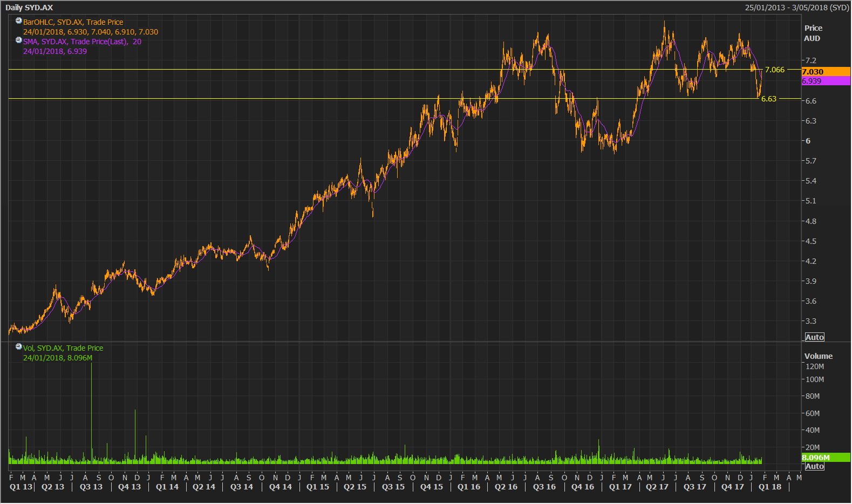Select the BarOHLC, SYD.AX, Trade Price label
This screenshot has height=504, width=852.
pyautogui.click(x=73, y=22)
